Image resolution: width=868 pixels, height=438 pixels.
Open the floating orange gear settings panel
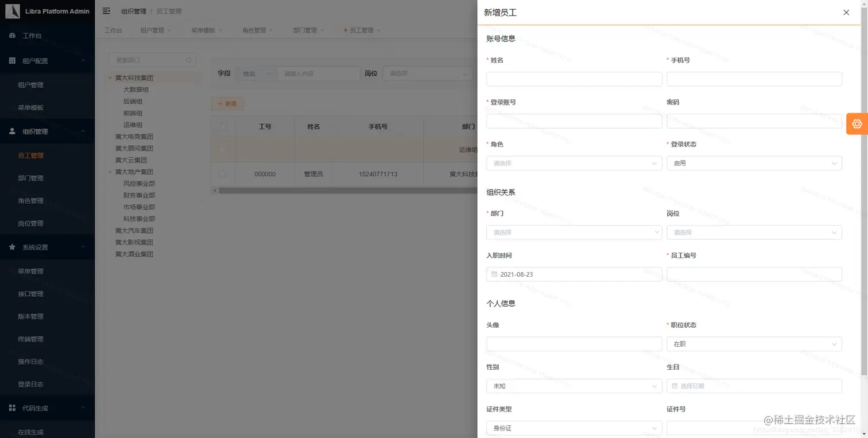click(857, 123)
